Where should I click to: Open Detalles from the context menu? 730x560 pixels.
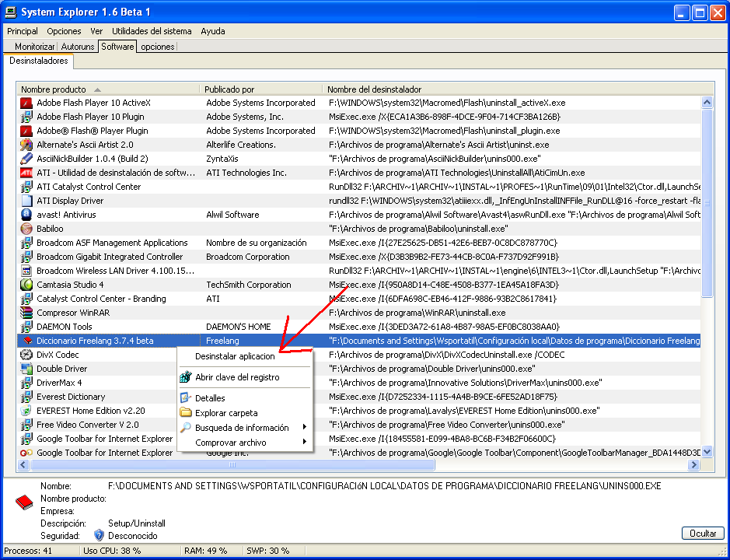tap(245, 398)
